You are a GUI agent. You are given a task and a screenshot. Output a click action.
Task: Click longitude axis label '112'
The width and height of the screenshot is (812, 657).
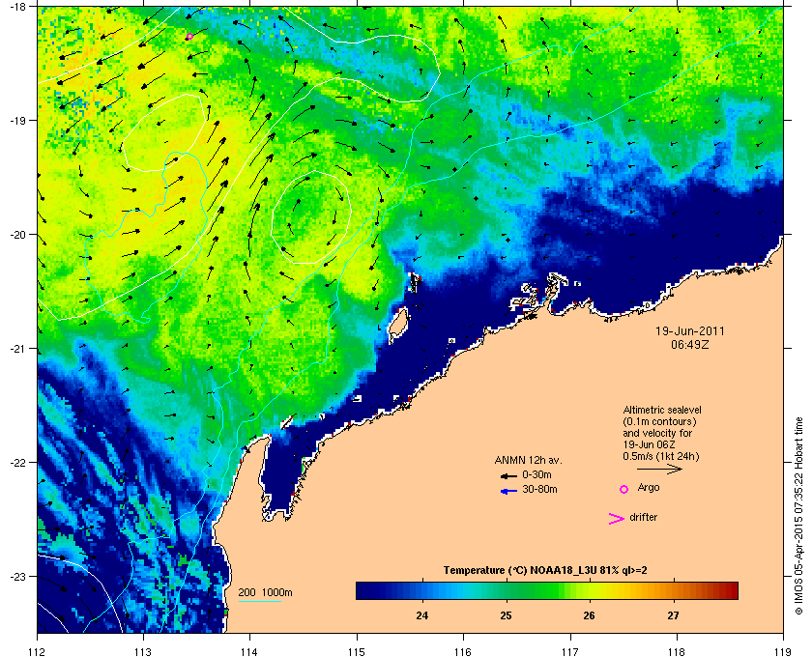click(x=38, y=651)
